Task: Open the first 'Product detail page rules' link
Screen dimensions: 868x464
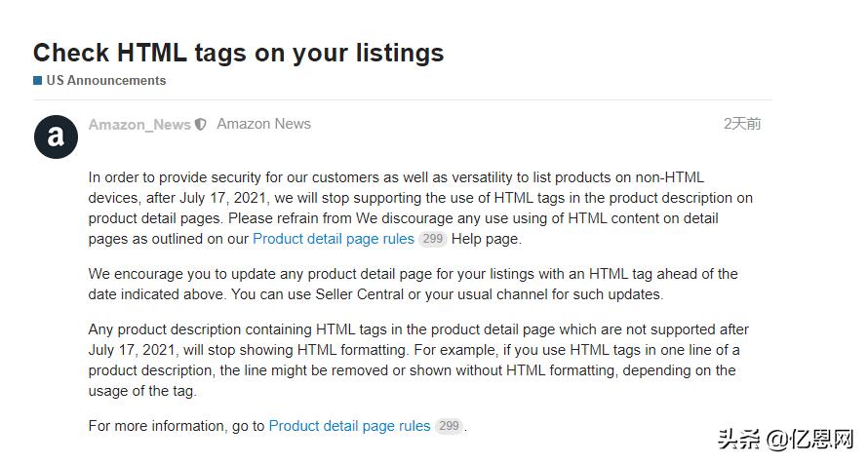Action: [334, 239]
